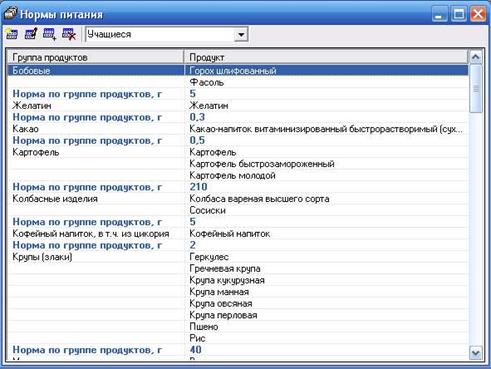Image resolution: width=491 pixels, height=369 pixels.
Task: Click the norm value 0,3
Action: click(x=197, y=117)
